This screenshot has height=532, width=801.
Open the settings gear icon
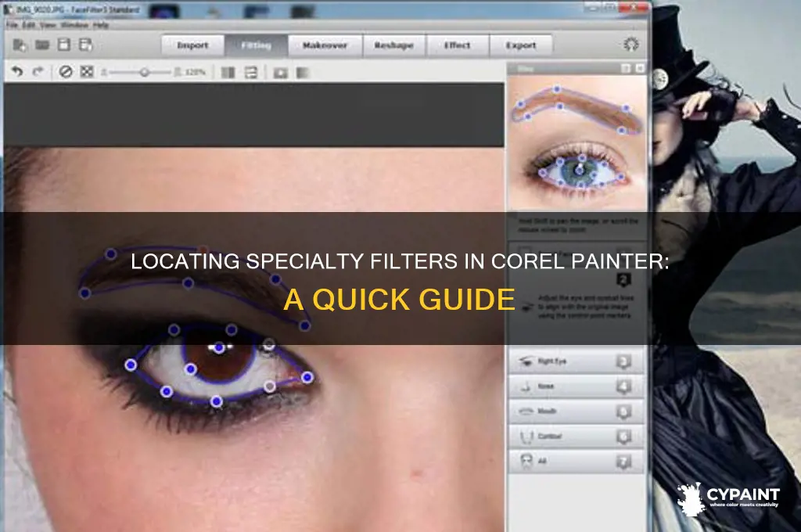tap(631, 45)
